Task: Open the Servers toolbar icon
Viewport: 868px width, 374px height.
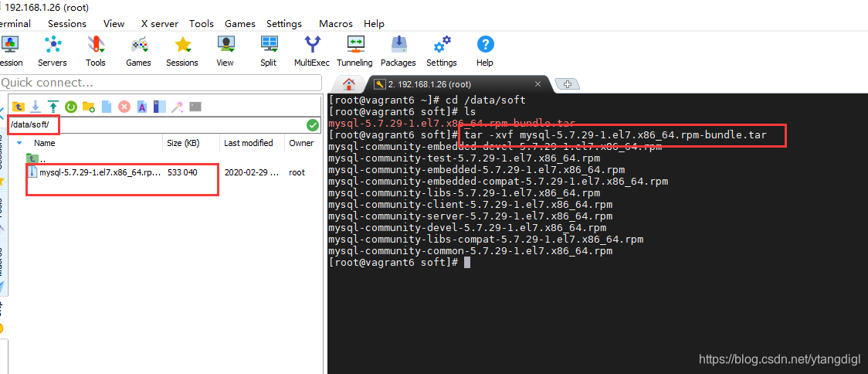Action: (53, 50)
